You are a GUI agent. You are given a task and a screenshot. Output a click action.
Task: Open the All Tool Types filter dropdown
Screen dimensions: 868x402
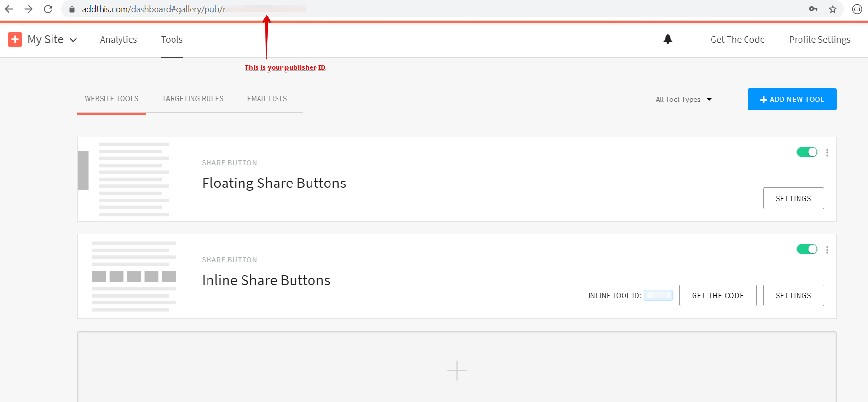[x=683, y=100]
